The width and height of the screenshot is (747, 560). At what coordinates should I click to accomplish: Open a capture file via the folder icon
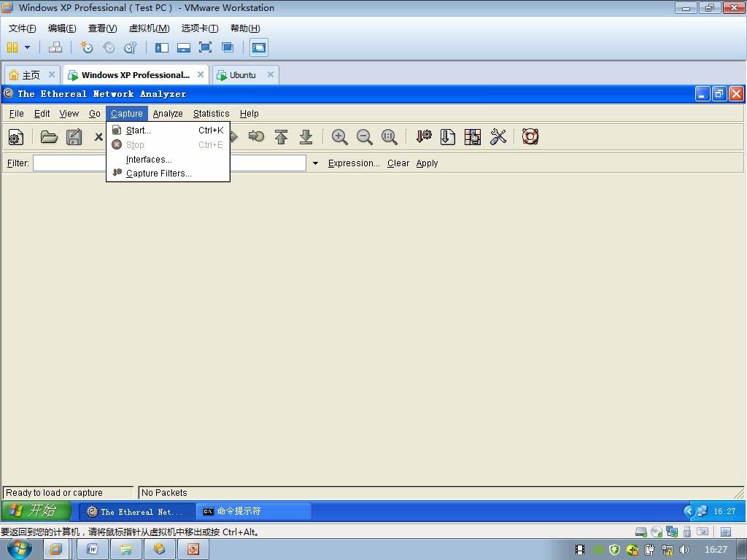(x=49, y=137)
